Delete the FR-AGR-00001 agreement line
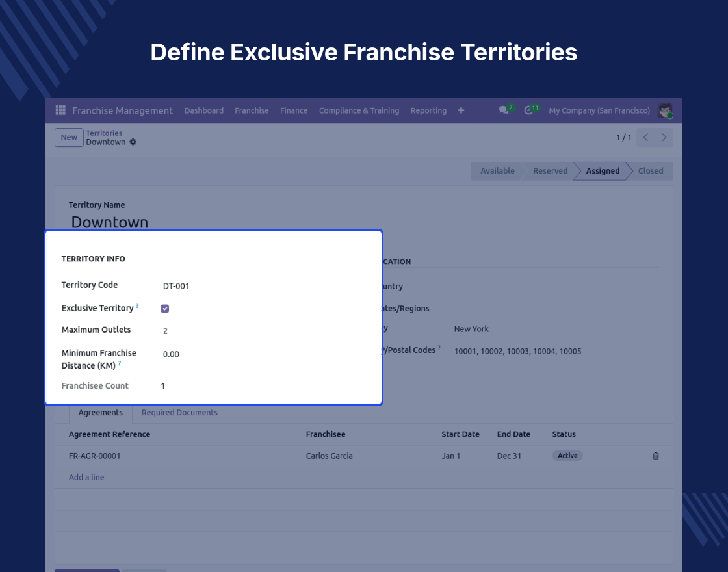Image resolution: width=728 pixels, height=572 pixels. click(x=656, y=456)
